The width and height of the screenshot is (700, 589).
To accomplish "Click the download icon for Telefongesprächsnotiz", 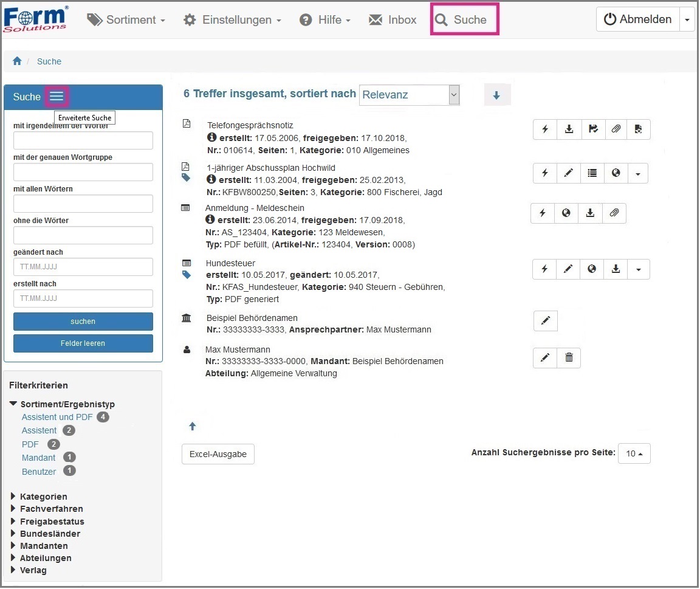I will 569,129.
